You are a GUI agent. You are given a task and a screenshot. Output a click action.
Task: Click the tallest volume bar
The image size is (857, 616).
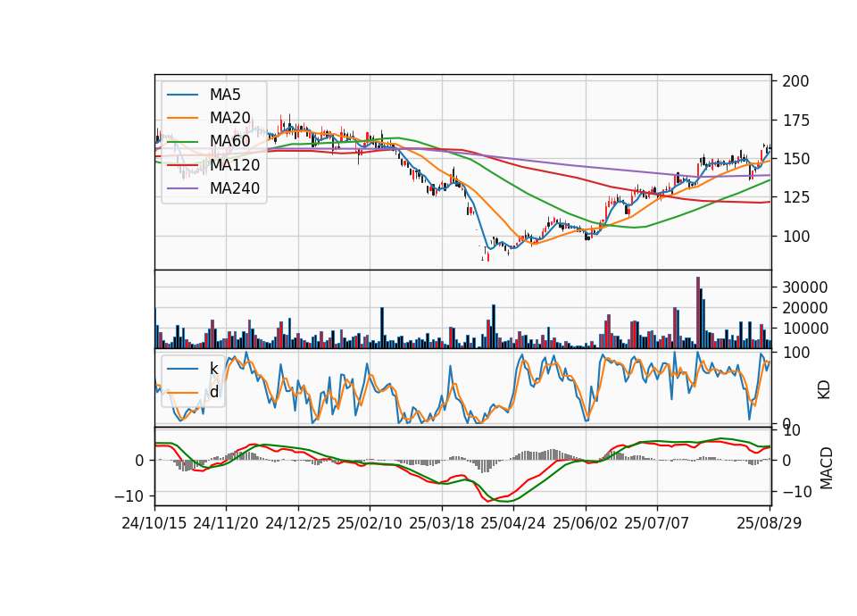(x=698, y=312)
